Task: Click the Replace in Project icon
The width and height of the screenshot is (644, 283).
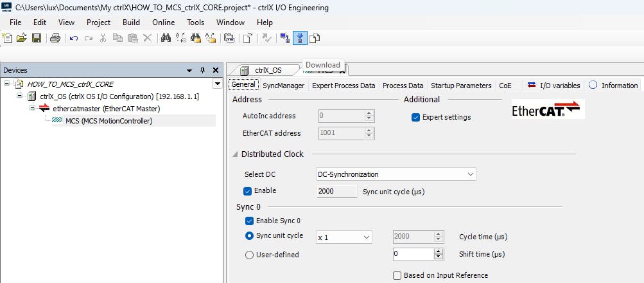Action: point(211,38)
